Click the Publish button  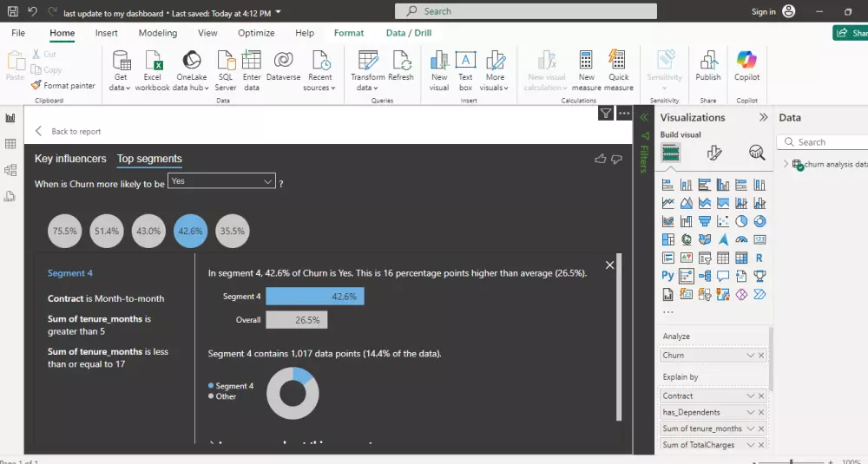pos(708,67)
